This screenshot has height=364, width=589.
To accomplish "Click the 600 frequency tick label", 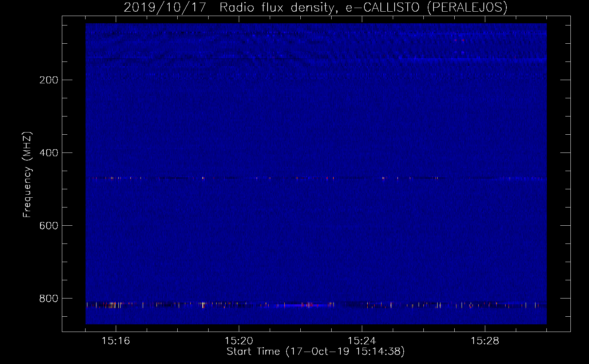I will click(49, 226).
